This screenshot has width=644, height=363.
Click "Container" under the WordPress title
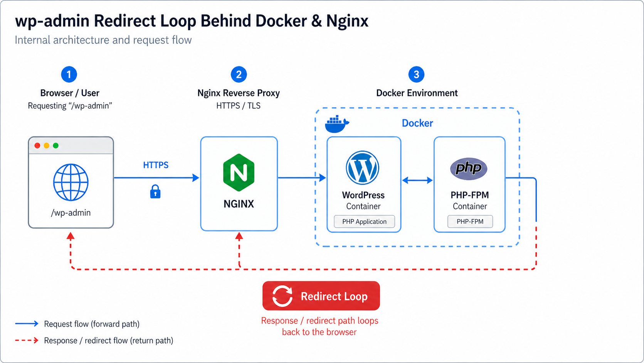[363, 206]
